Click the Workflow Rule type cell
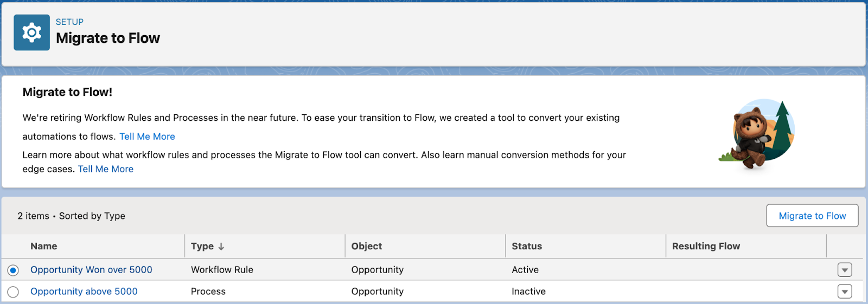 tap(222, 270)
